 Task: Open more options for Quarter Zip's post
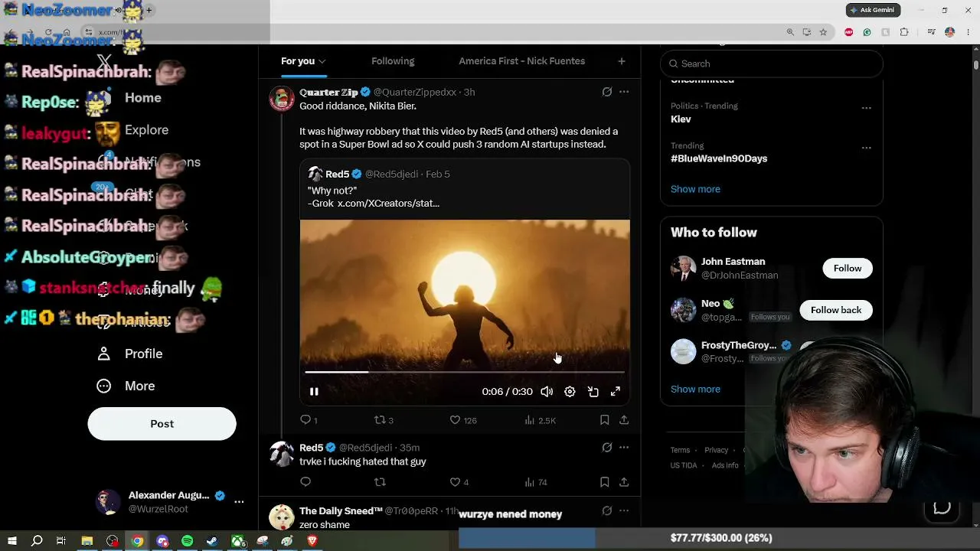click(624, 92)
